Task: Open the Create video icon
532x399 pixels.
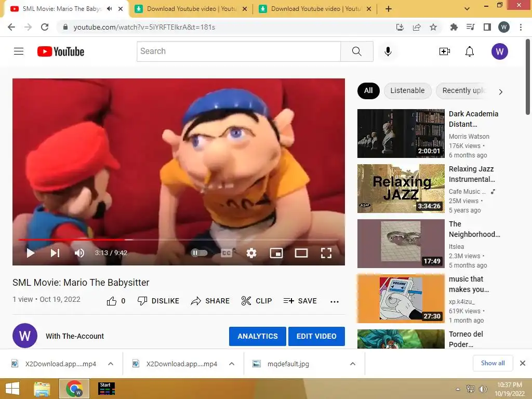Action: point(445,51)
